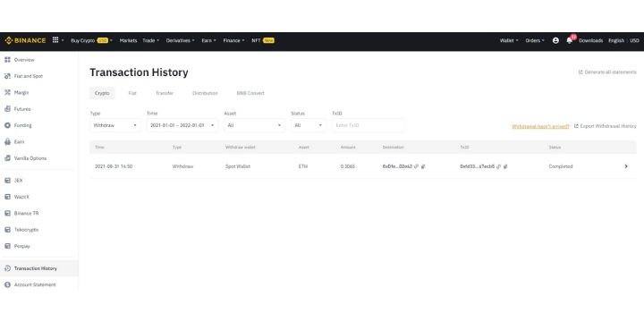This screenshot has height=322, width=644.
Task: Expand the withdrawal row details arrow
Action: coord(626,166)
